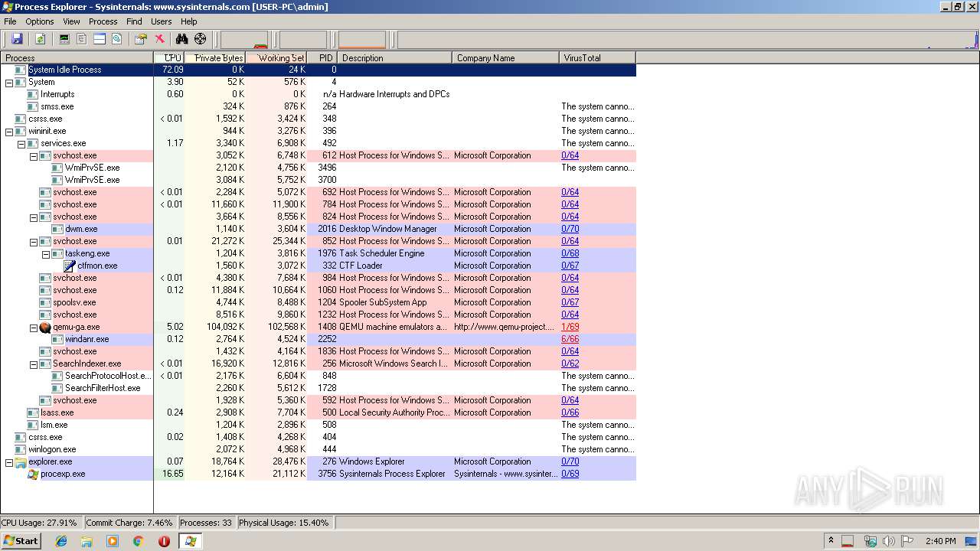Toggle the process tree view icon
Image resolution: width=980 pixels, height=551 pixels.
pyautogui.click(x=82, y=39)
